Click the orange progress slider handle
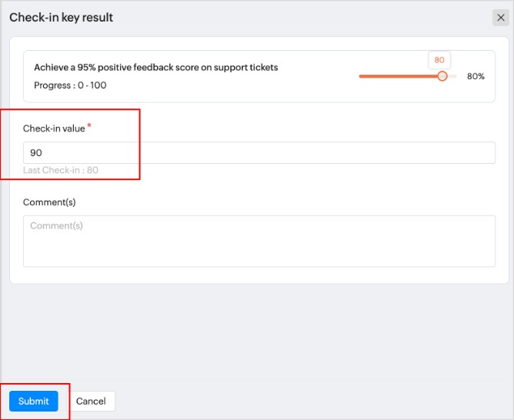Image resolution: width=514 pixels, height=420 pixels. pos(442,76)
